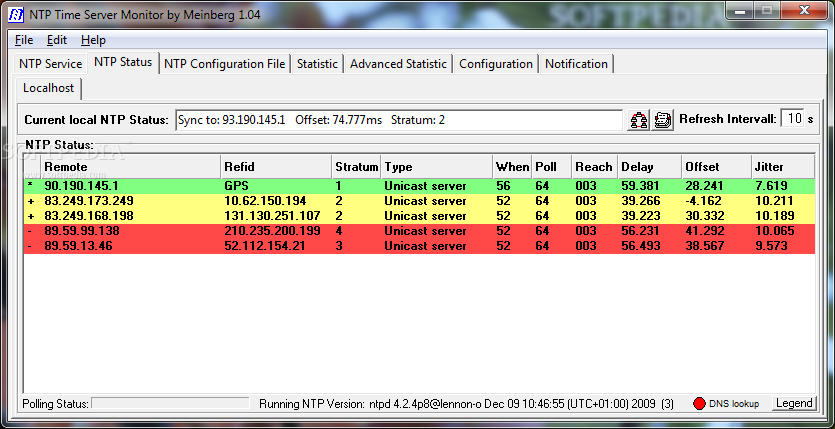Click the Current local NTP Status field
Image resolution: width=835 pixels, height=429 pixels.
pyautogui.click(x=399, y=120)
